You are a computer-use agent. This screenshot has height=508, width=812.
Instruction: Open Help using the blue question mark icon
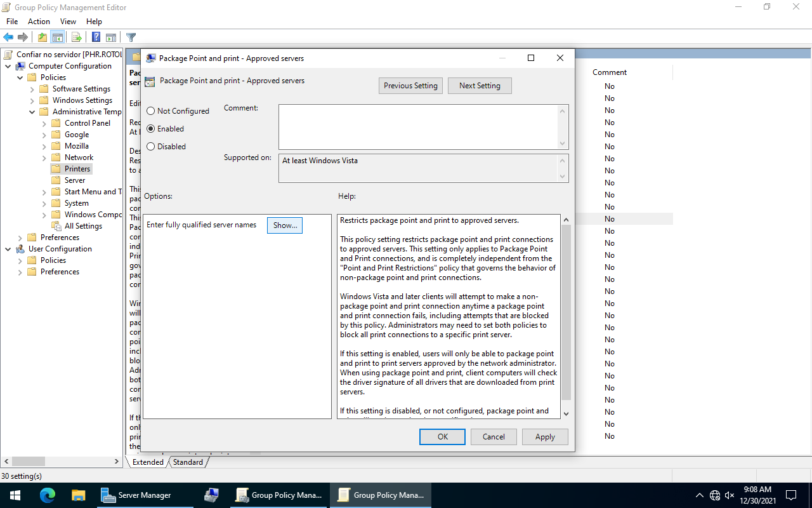tap(96, 37)
